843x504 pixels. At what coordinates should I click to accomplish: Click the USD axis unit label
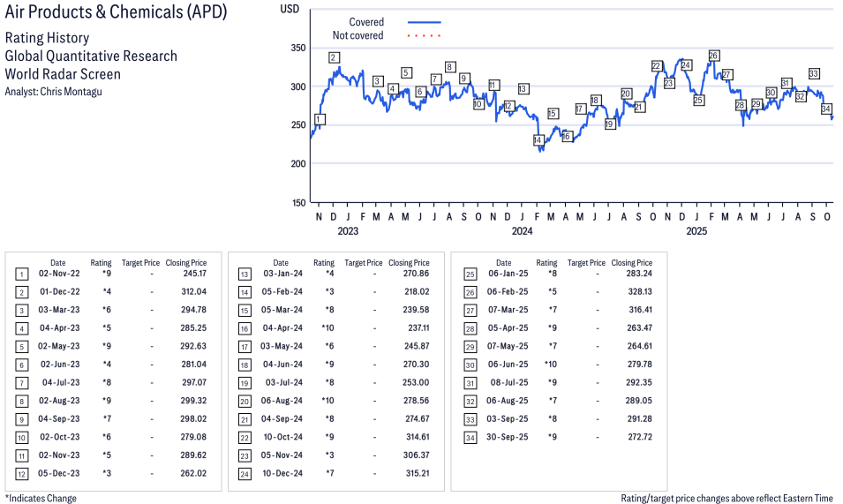click(289, 9)
